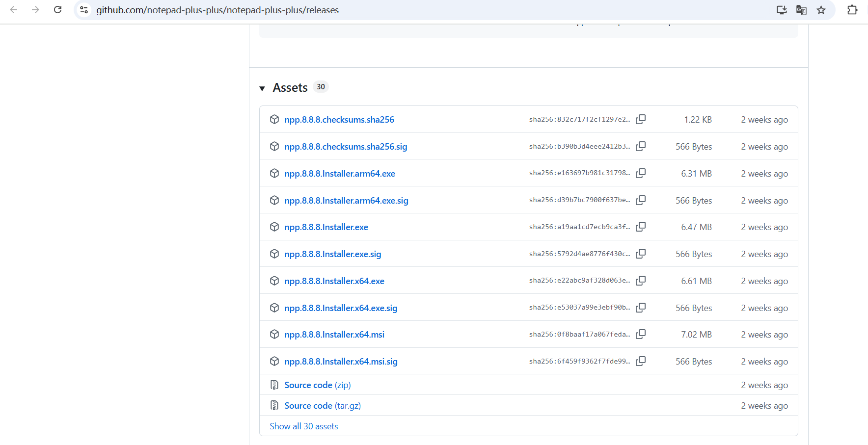Viewport: 868px width, 445px height.
Task: Download npp.8.8.8.checksums.sha256
Action: [x=339, y=120]
